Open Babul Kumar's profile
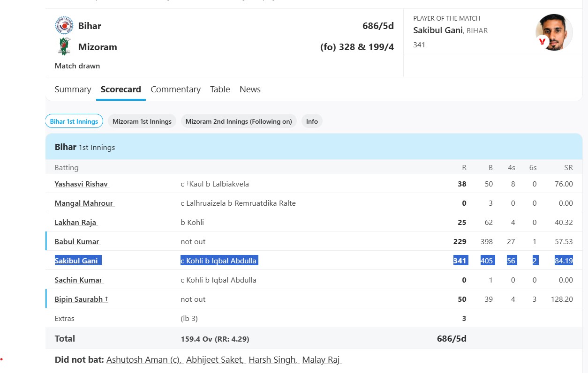 77,242
